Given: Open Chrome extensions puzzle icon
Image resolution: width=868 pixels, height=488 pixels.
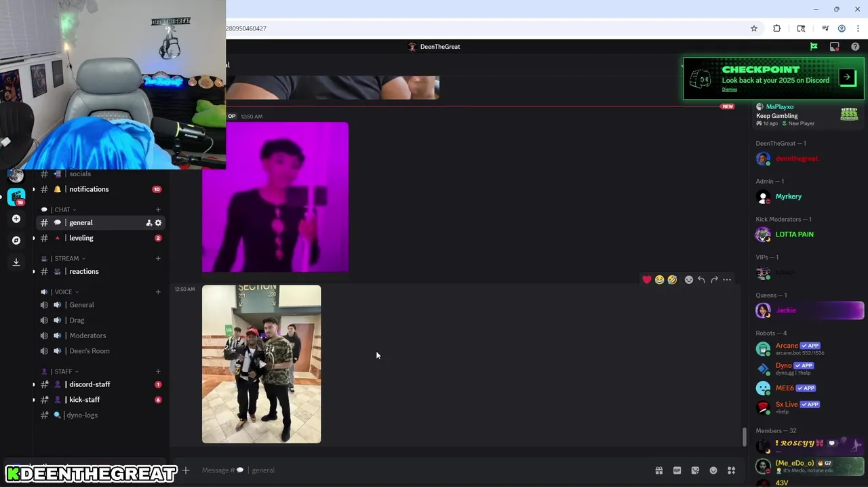Looking at the screenshot, I should 777,28.
